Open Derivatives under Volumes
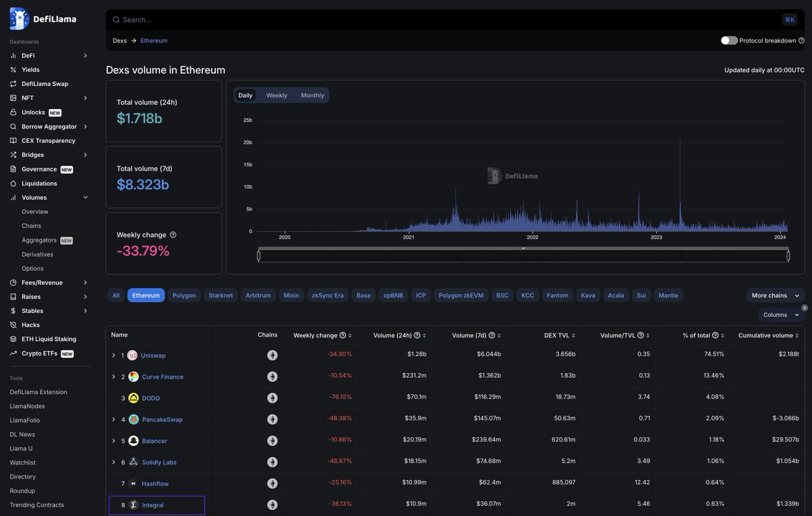 pyautogui.click(x=37, y=255)
